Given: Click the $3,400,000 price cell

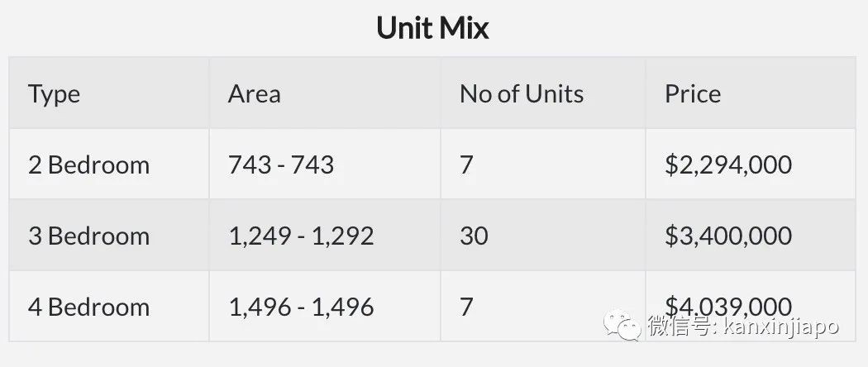Looking at the screenshot, I should click(x=728, y=236).
